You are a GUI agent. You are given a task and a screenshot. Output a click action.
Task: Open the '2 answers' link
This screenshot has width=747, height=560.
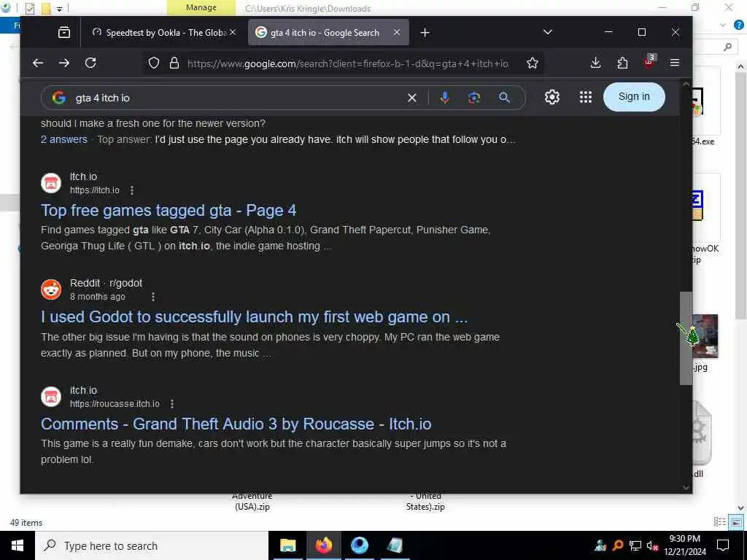64,139
